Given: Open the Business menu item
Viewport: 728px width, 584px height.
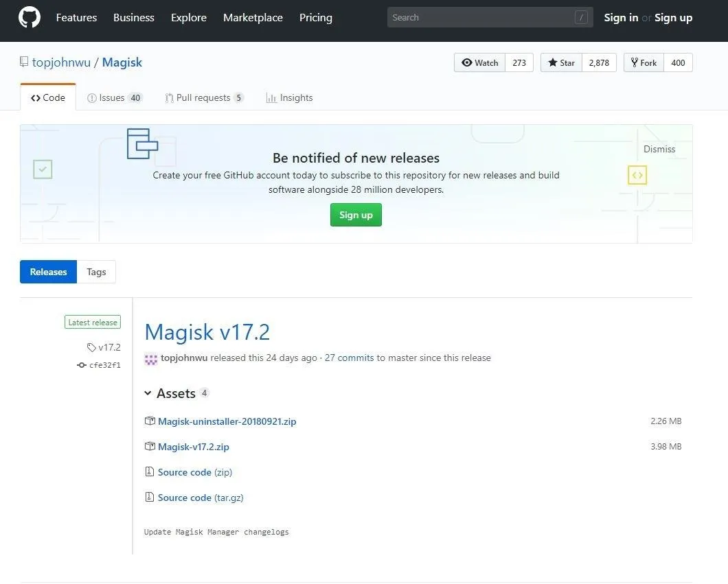Looking at the screenshot, I should pos(134,18).
